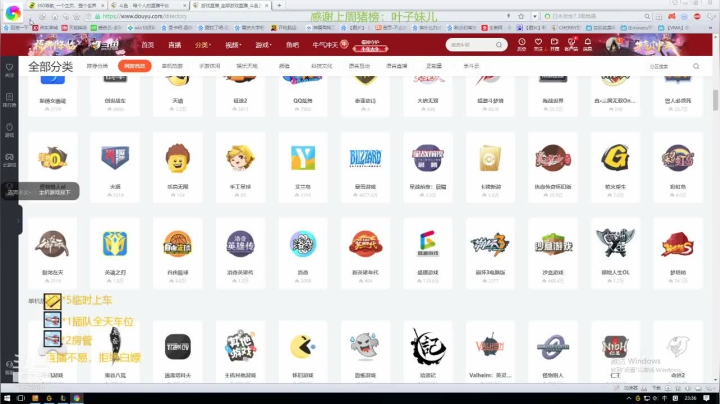Click the browser icon in taskbar
This screenshot has width=720, height=404.
(77, 398)
